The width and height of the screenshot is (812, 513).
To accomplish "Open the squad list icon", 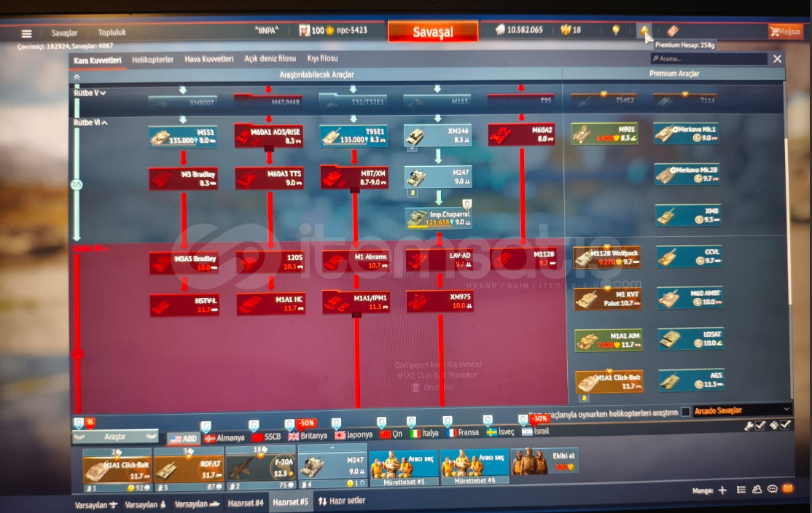I will [741, 490].
